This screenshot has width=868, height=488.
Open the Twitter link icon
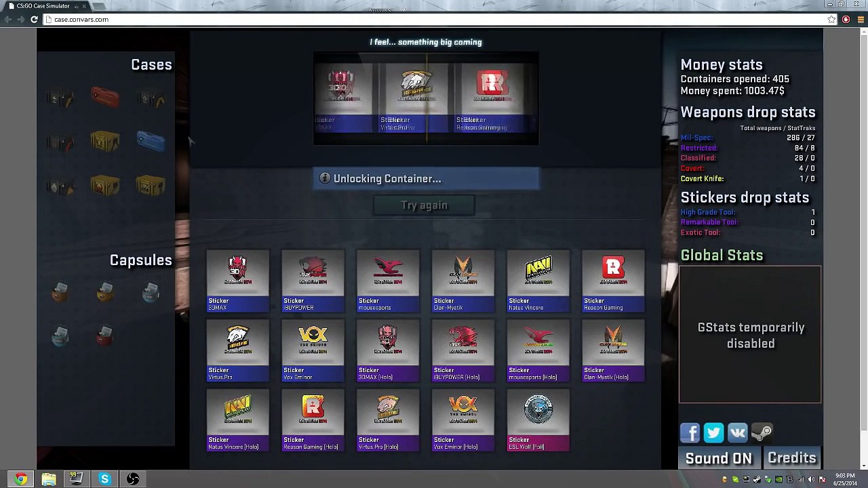tap(713, 432)
